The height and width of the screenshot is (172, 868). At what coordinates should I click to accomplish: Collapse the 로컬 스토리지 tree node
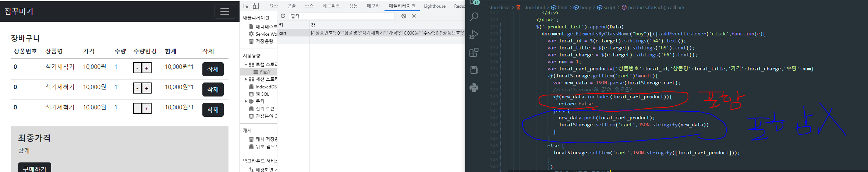246,64
